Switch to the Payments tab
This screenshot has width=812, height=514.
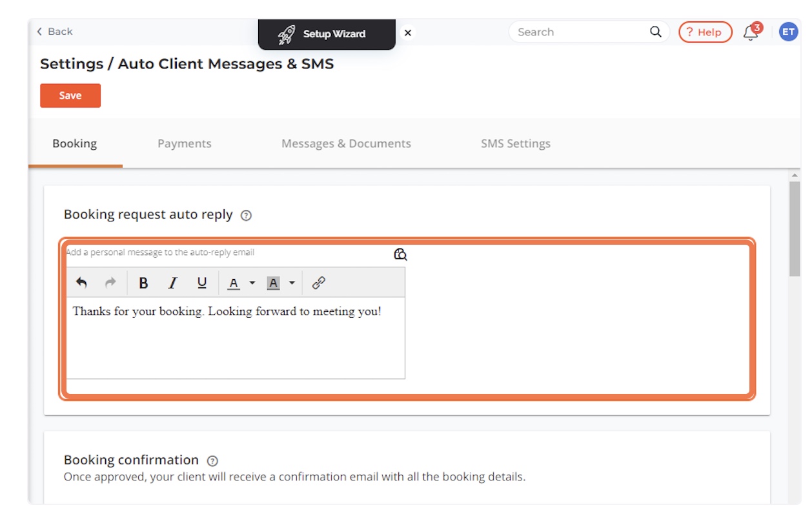click(184, 143)
